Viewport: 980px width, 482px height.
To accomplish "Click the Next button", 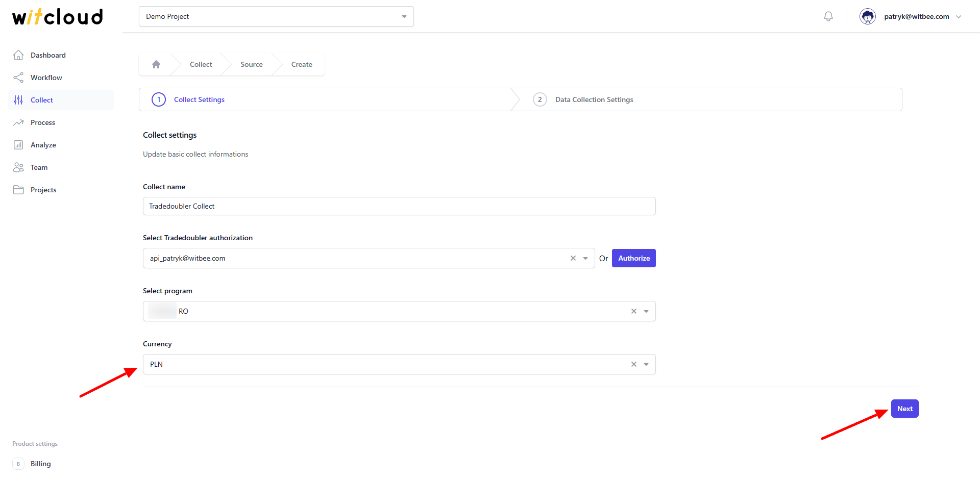I will pyautogui.click(x=905, y=409).
